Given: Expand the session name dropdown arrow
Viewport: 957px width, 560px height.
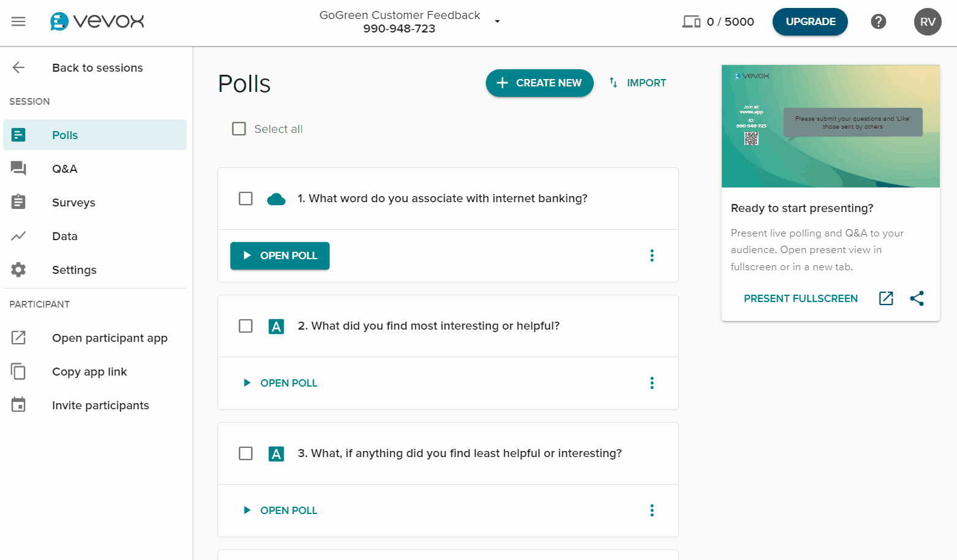Looking at the screenshot, I should coord(497,21).
